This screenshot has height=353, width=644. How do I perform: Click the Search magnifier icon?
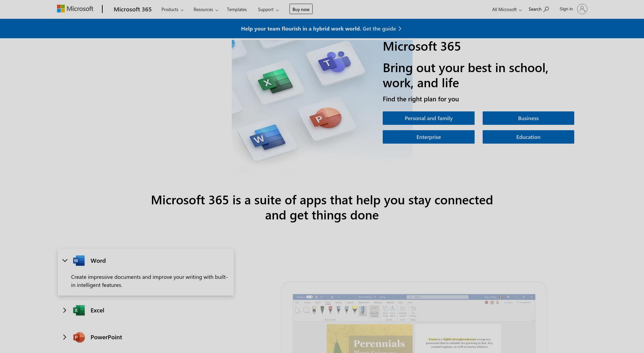coord(546,9)
